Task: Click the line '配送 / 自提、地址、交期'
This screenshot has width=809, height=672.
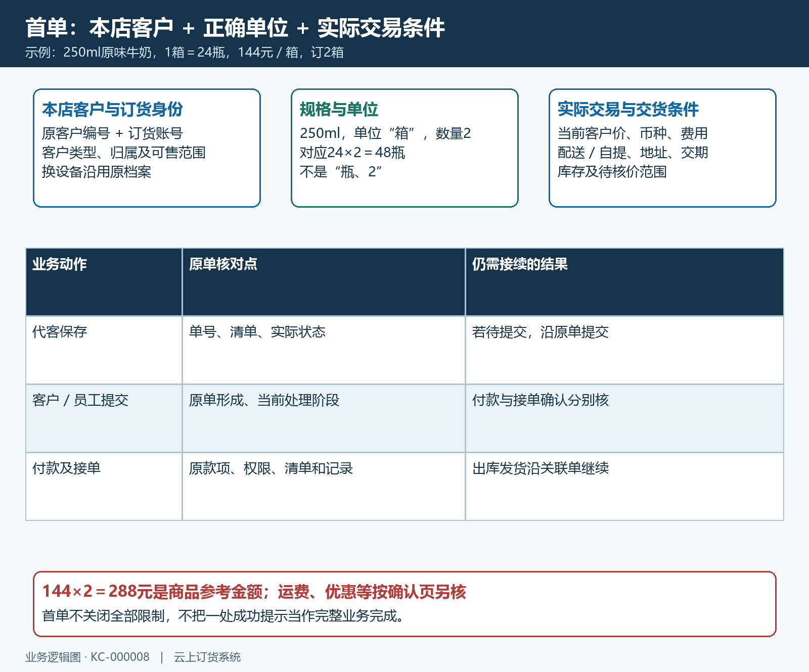Action: click(x=633, y=153)
